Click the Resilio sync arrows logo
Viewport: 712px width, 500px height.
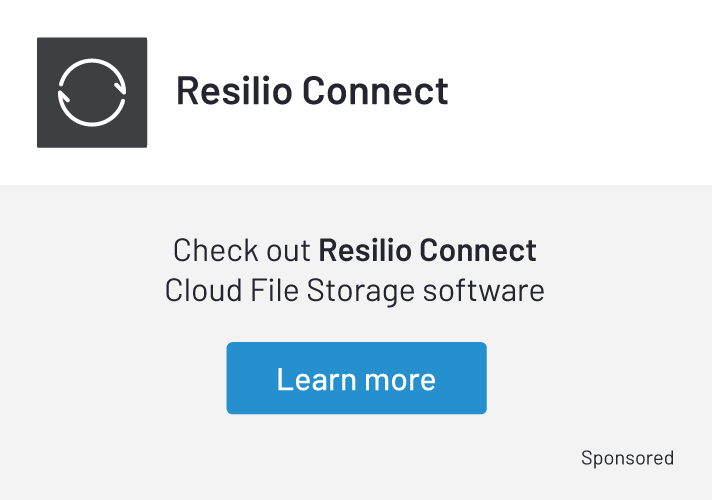tap(92, 92)
